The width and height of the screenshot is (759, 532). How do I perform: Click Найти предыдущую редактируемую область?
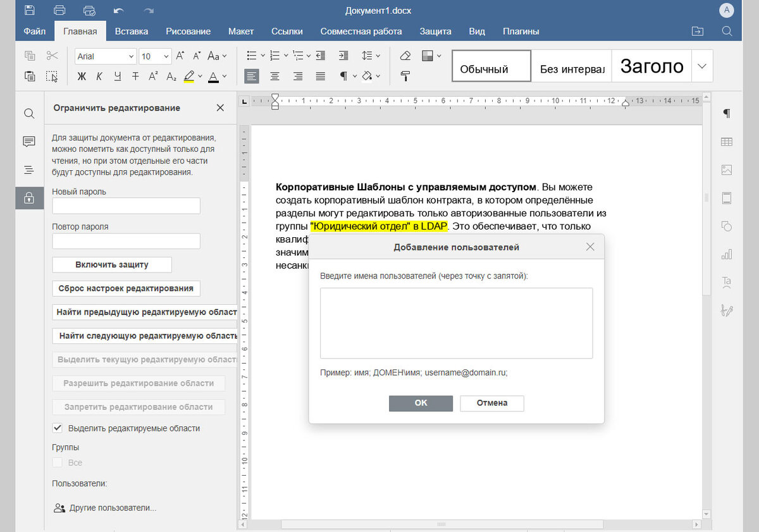[x=144, y=312]
